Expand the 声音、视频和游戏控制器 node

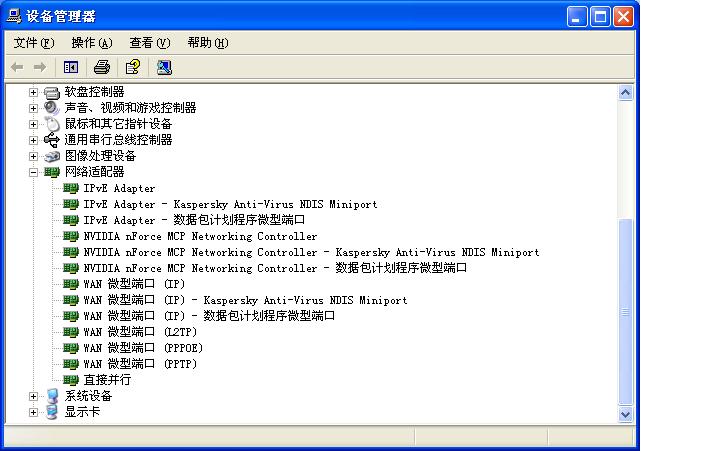[33, 108]
